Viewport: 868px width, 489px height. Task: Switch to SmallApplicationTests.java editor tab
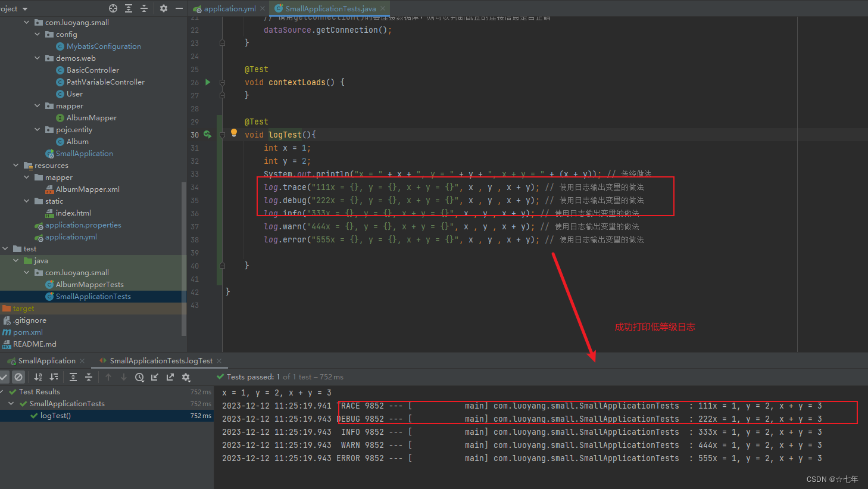point(330,8)
